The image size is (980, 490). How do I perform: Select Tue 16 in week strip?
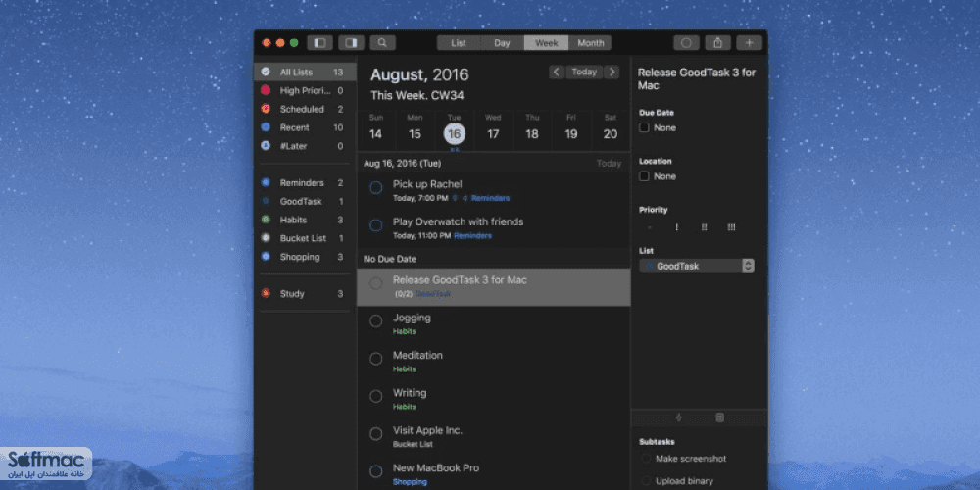coord(455,130)
